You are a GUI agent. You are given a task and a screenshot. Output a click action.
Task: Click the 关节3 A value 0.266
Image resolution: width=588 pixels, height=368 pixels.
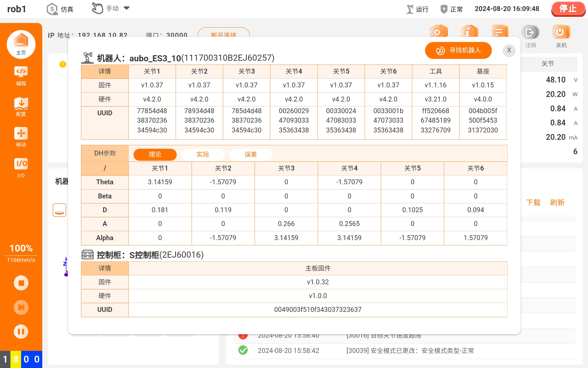click(286, 224)
